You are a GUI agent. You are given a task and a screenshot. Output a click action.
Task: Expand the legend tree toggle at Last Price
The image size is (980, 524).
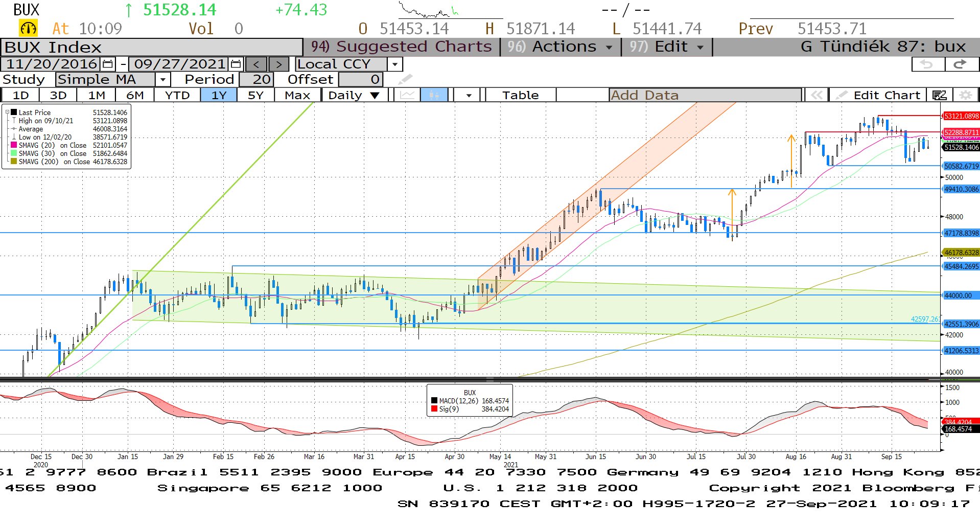[x=7, y=112]
